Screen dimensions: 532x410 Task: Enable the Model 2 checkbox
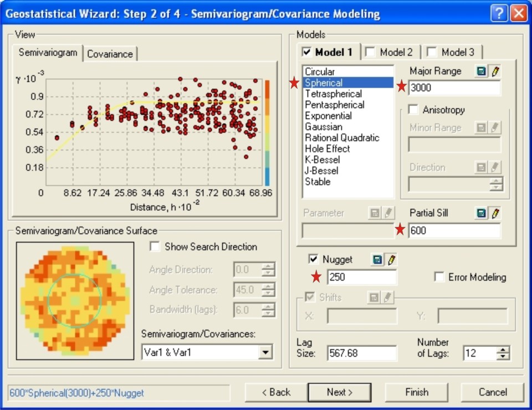coord(370,52)
